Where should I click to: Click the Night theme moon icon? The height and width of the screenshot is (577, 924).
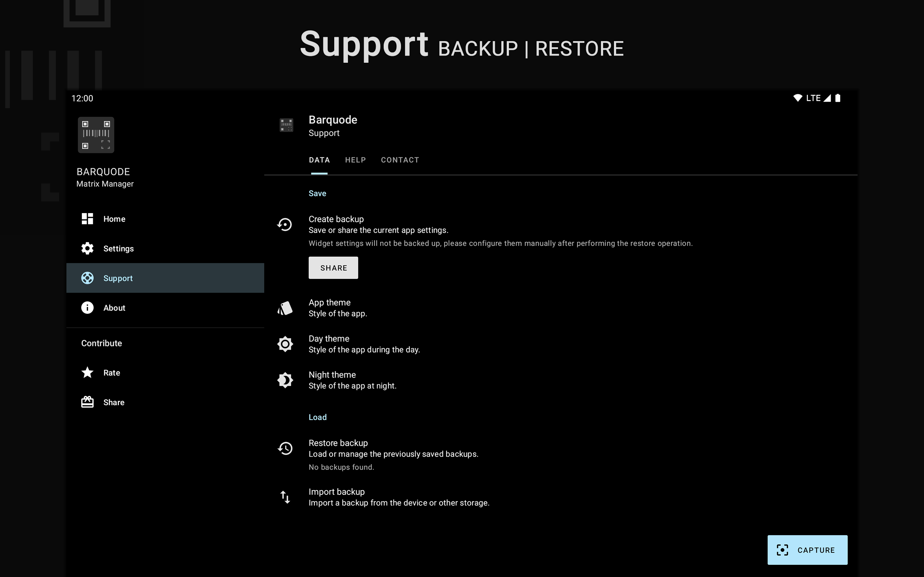point(285,380)
